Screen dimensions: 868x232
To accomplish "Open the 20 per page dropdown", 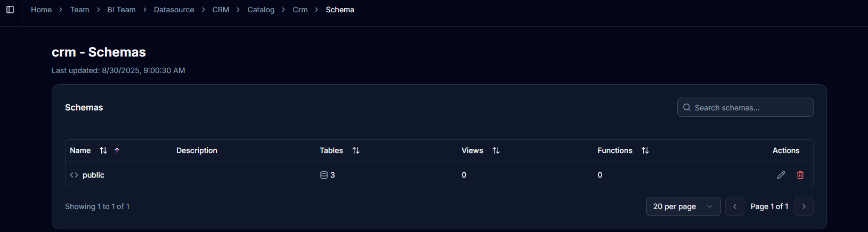I will [x=684, y=206].
